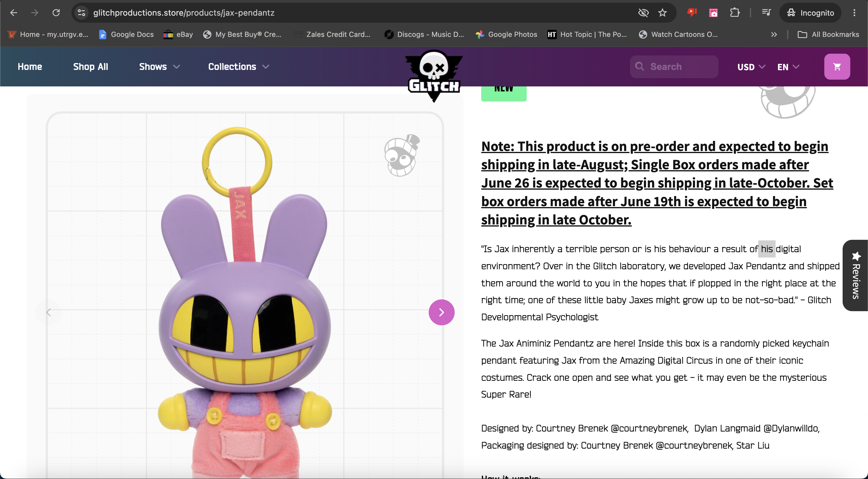Click the "Developmental Psychologist" text
Screen dimensions: 868x479
click(539, 317)
